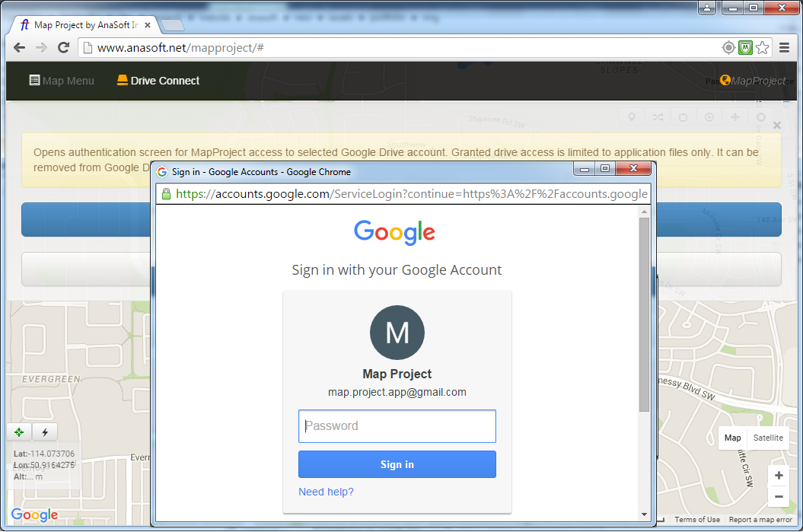The image size is (803, 532).
Task: Click the faded shuffle route tool icon
Action: 658,117
